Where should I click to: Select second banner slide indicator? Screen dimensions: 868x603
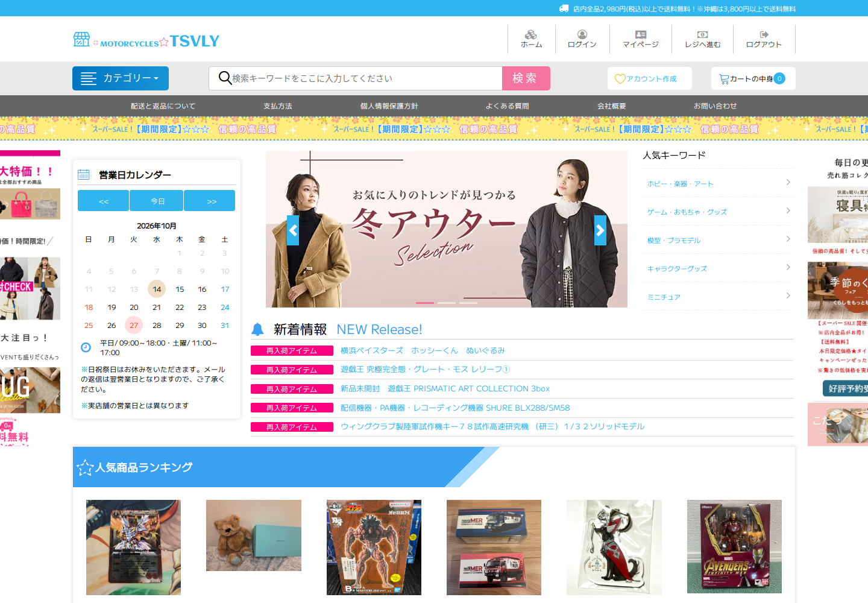(447, 303)
